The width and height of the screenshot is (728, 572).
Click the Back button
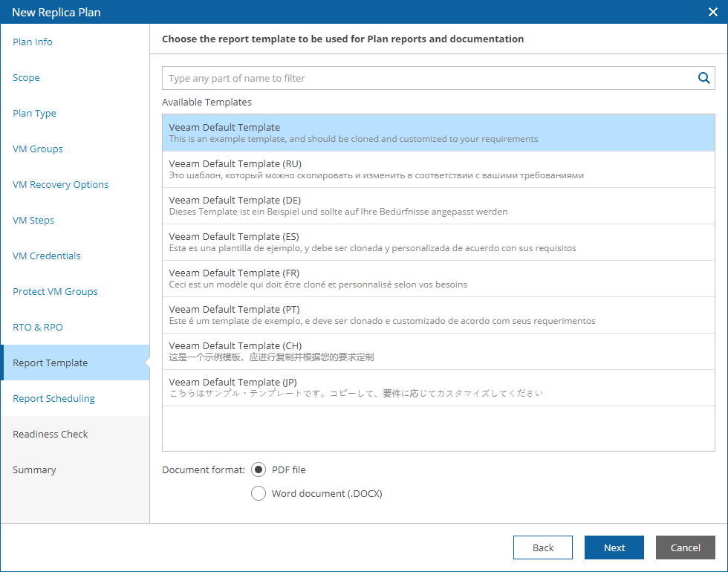tap(543, 548)
